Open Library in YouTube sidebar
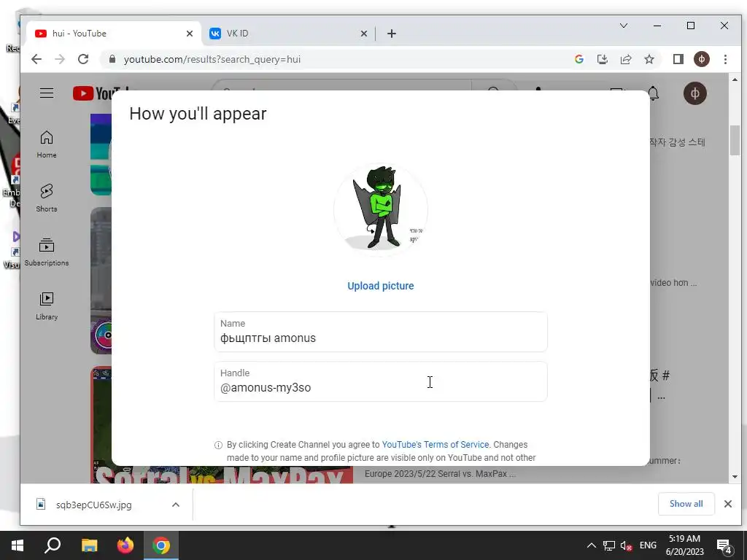This screenshot has height=560, width=747. pos(47,306)
